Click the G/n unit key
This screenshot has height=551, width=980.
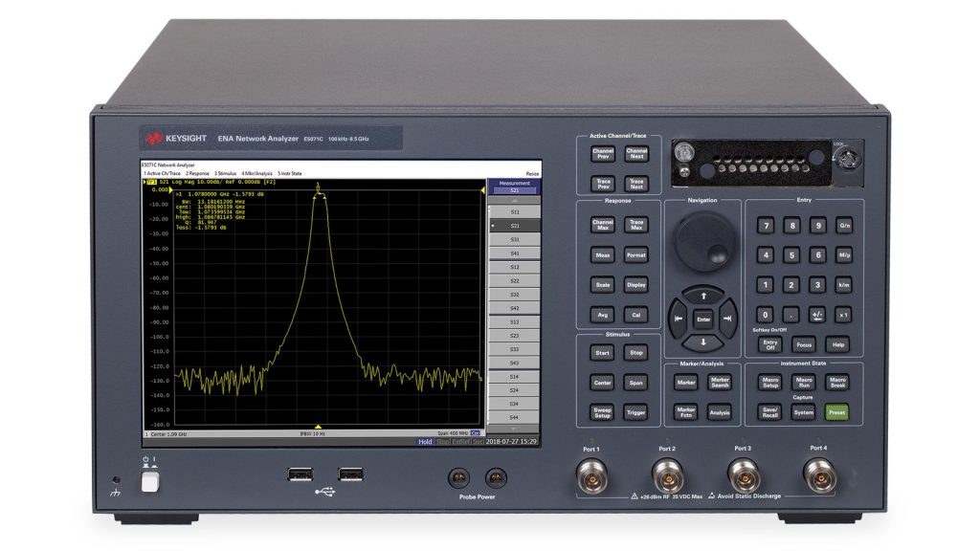tap(844, 226)
